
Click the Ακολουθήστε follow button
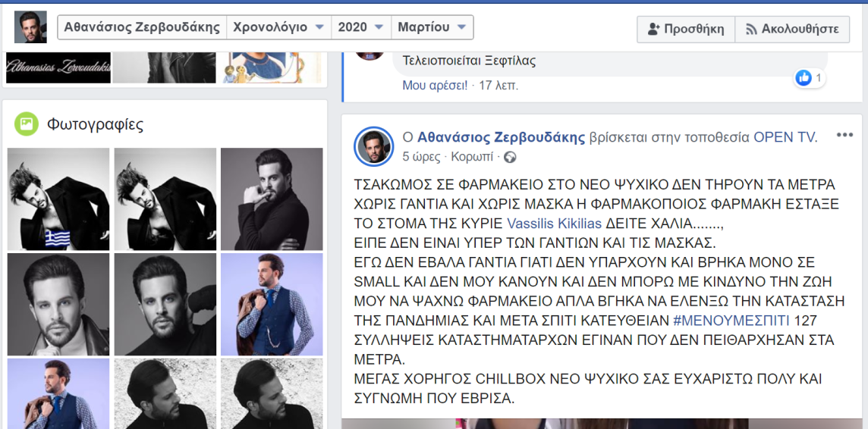792,30
